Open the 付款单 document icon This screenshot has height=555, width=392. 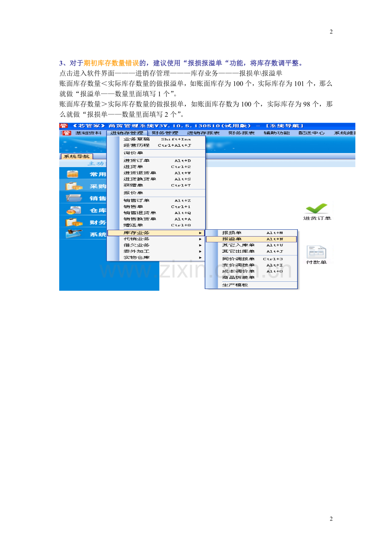pos(316,252)
